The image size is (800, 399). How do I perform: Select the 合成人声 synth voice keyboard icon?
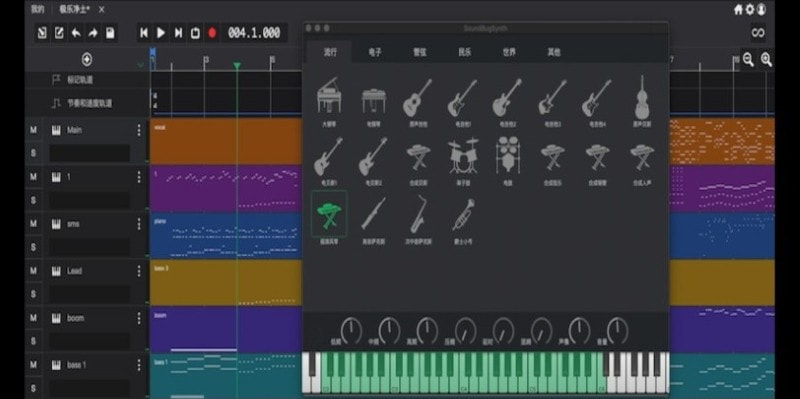[x=642, y=157]
